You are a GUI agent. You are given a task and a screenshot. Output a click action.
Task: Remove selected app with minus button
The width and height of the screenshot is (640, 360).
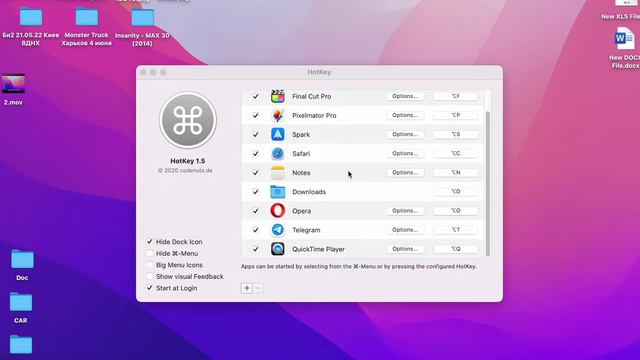(258, 288)
